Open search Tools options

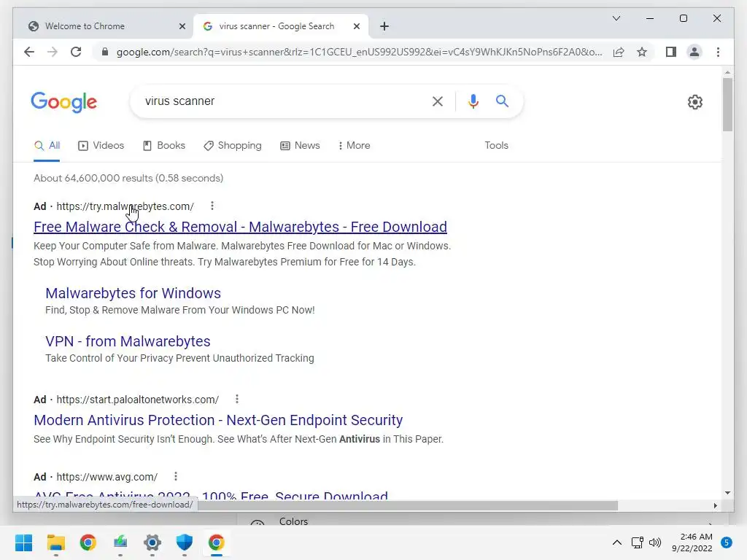click(496, 146)
